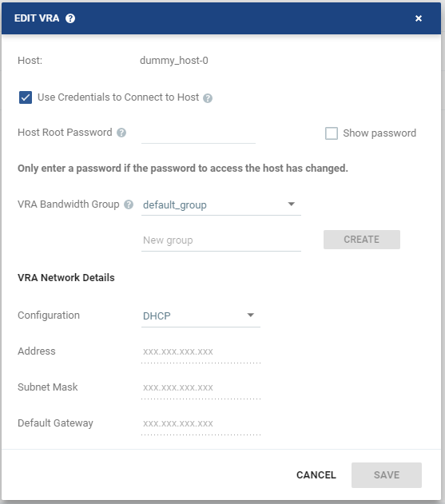The image size is (445, 504).
Task: Open the default_group bandwidth group dropdown
Action: [221, 204]
